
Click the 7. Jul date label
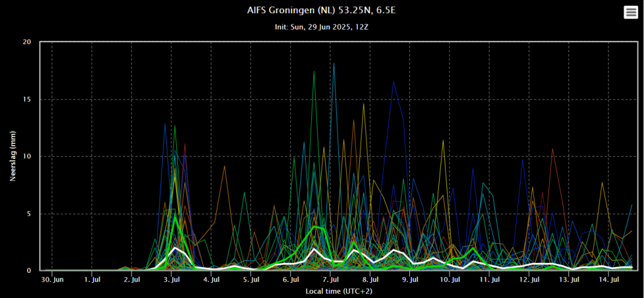331,280
